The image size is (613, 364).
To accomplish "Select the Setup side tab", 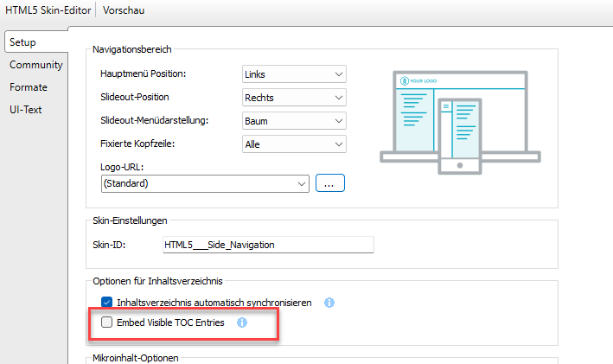I will [23, 42].
